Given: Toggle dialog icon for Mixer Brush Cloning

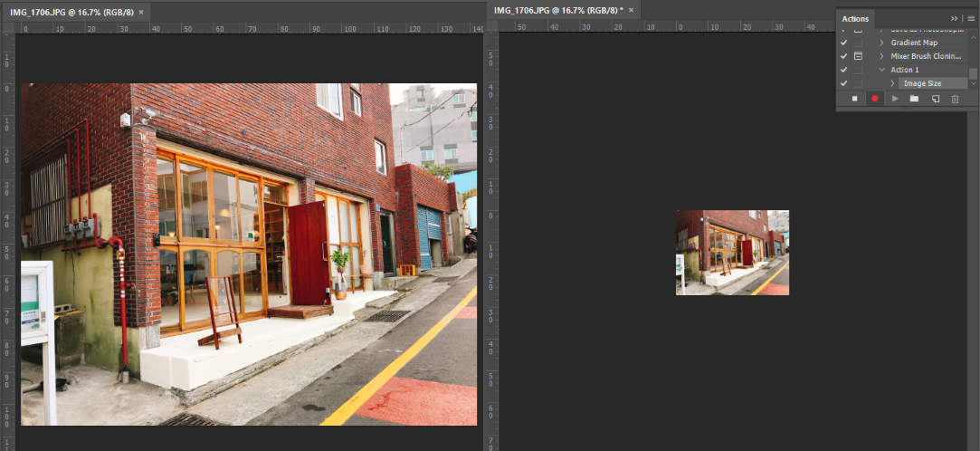Looking at the screenshot, I should pos(858,56).
